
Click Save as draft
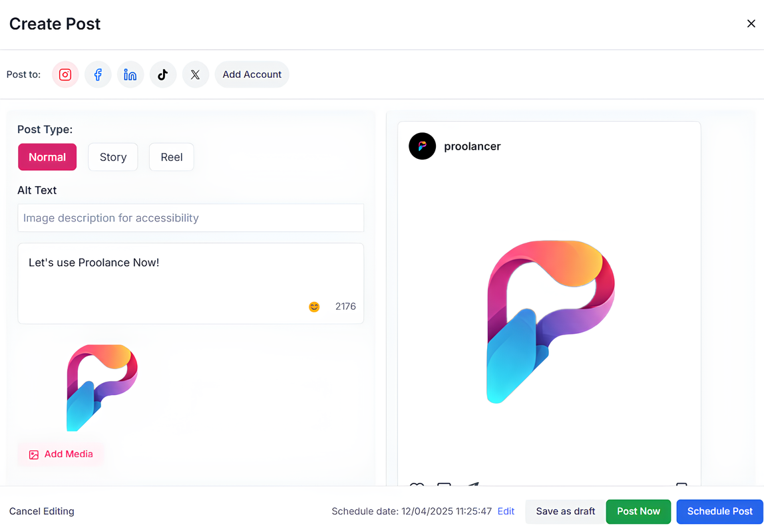pyautogui.click(x=565, y=511)
